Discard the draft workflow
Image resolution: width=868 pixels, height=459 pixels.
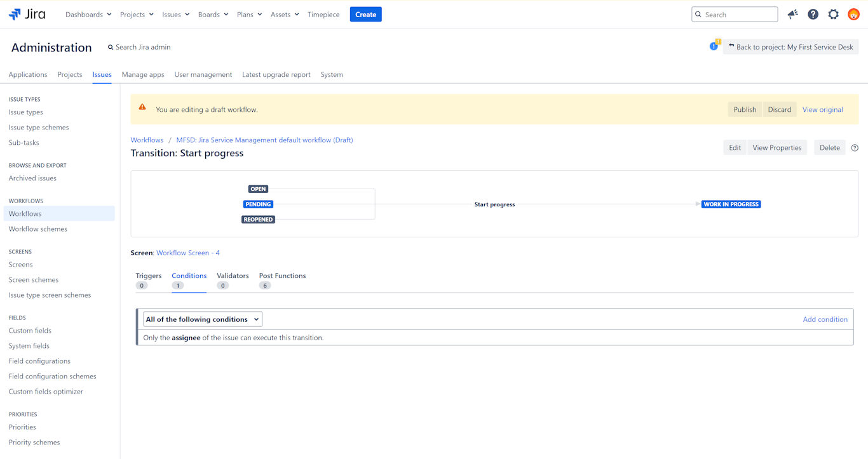click(x=779, y=109)
